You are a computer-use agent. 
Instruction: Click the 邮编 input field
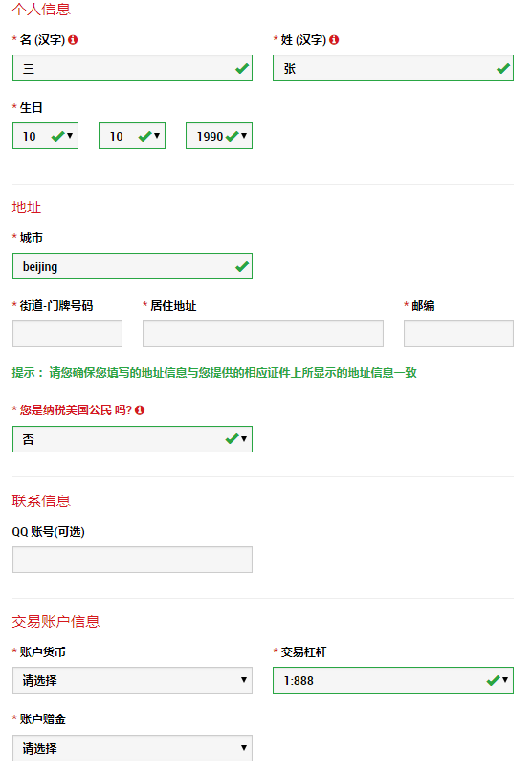coord(458,334)
